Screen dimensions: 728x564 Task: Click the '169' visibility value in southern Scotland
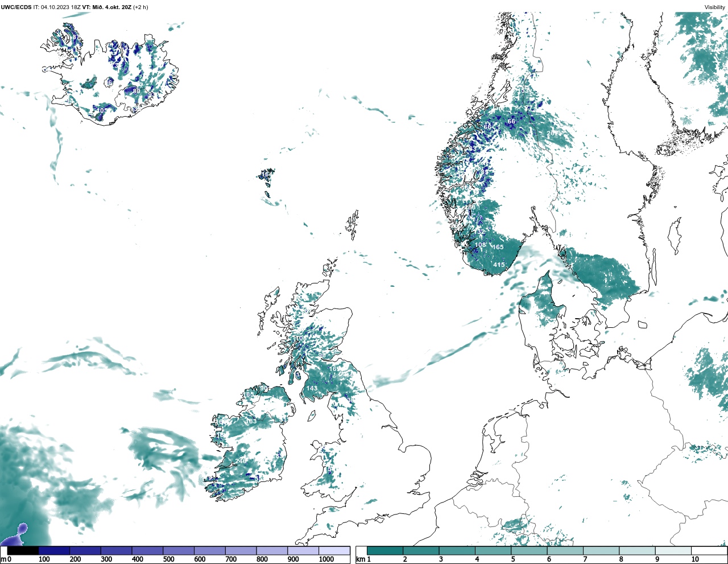(334, 369)
